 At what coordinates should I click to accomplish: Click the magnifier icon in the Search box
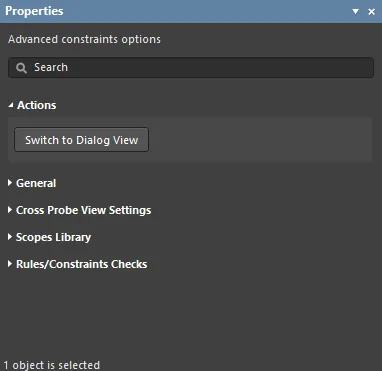click(22, 68)
